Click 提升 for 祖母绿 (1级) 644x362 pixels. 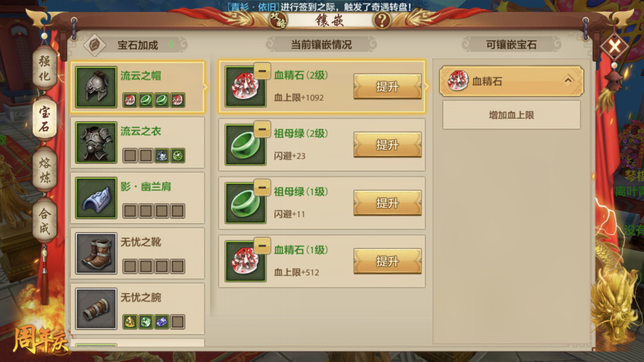click(388, 203)
